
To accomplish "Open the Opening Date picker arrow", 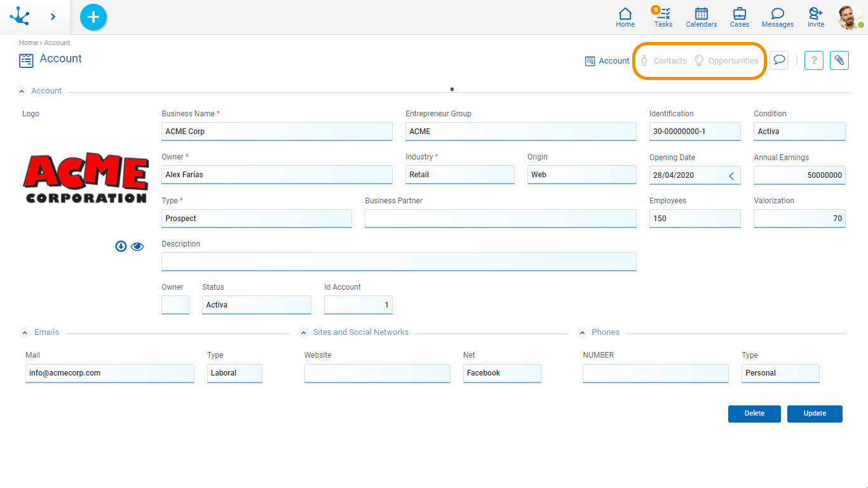I will [x=731, y=176].
